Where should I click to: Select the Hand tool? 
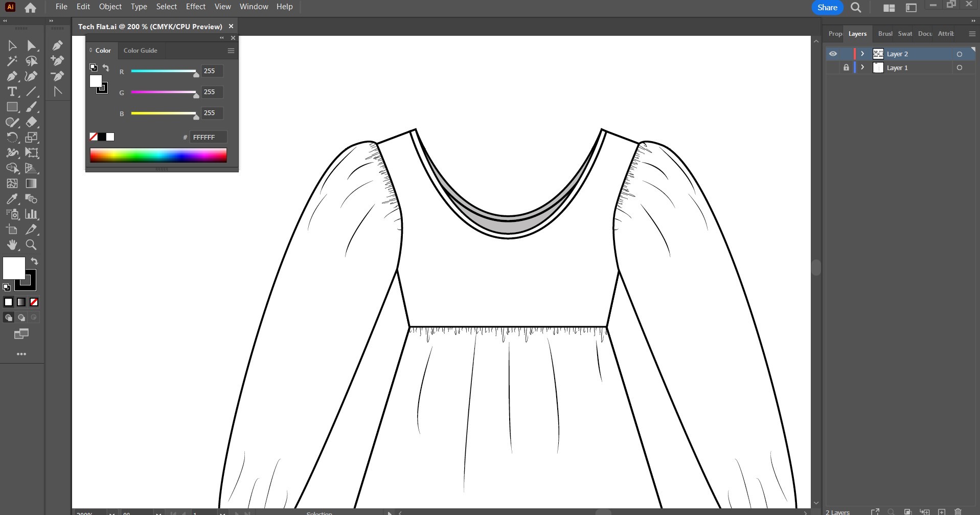(x=12, y=245)
